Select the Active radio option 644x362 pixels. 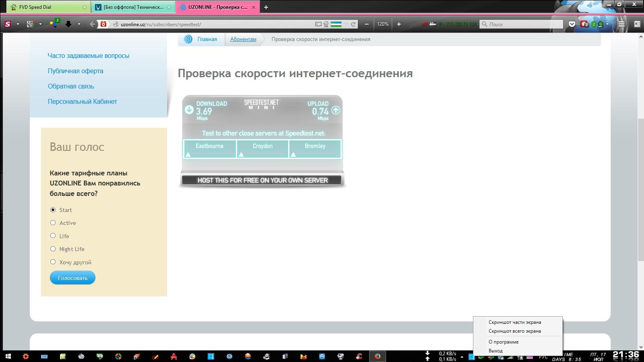(53, 222)
